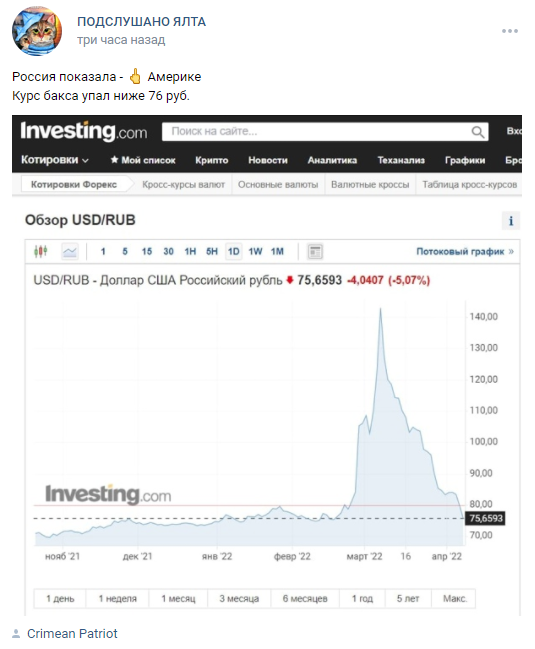Click the magnifying glass search icon

478,132
